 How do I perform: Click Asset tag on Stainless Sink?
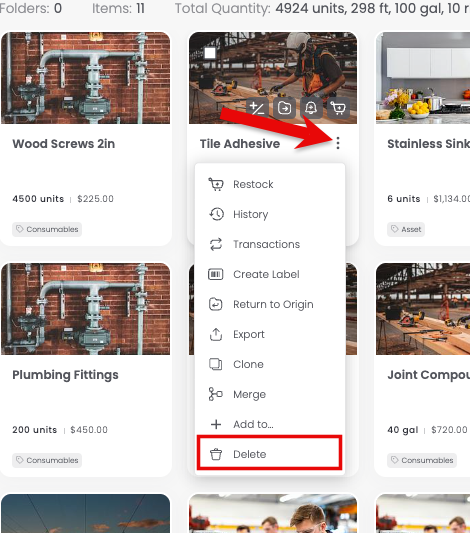(406, 229)
